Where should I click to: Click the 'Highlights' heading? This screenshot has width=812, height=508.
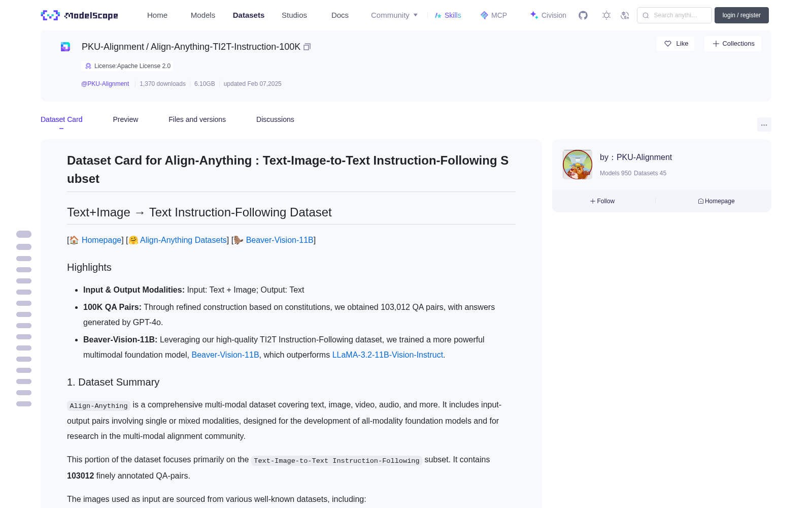[89, 267]
